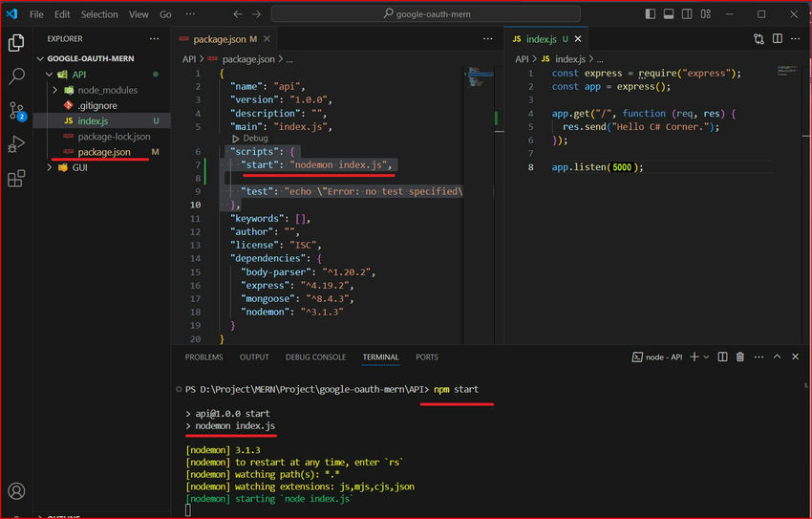
Task: Maximize the panel with the chevron up
Action: tap(777, 357)
